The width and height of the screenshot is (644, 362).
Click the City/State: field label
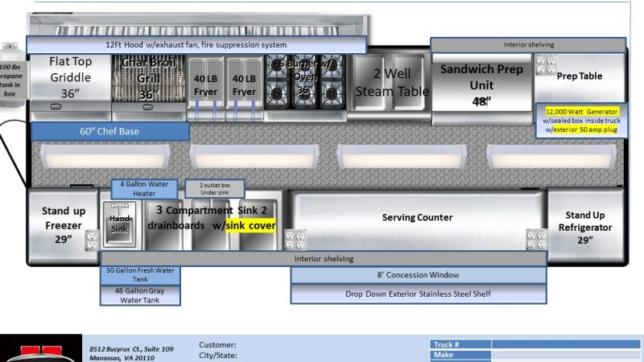pyautogui.click(x=218, y=356)
